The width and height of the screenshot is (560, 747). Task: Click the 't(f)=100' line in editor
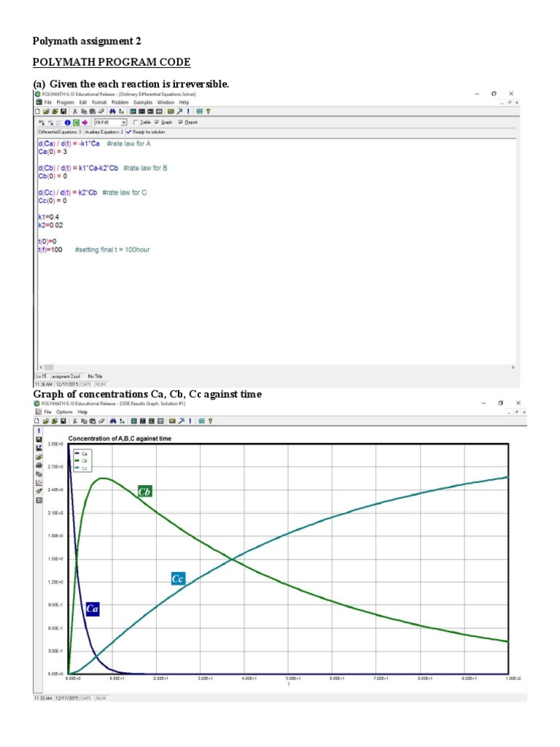[x=50, y=249]
